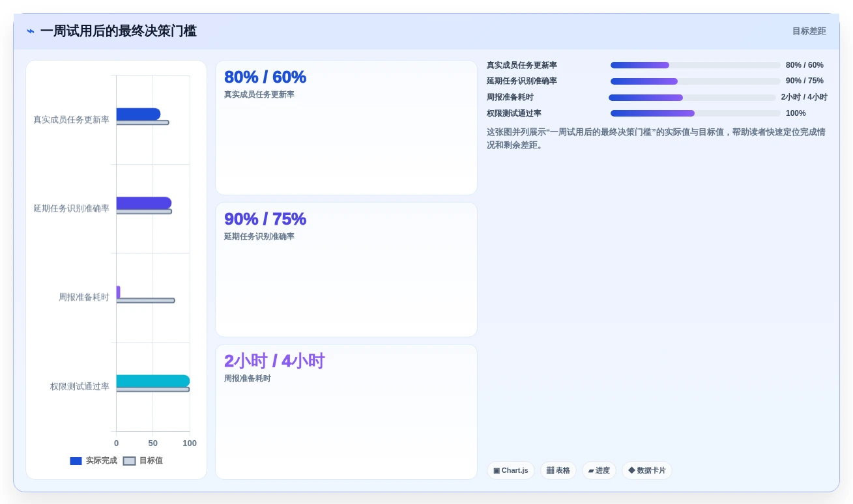Toggle the 目标值 legend entry
The height and width of the screenshot is (504, 853).
[x=143, y=460]
